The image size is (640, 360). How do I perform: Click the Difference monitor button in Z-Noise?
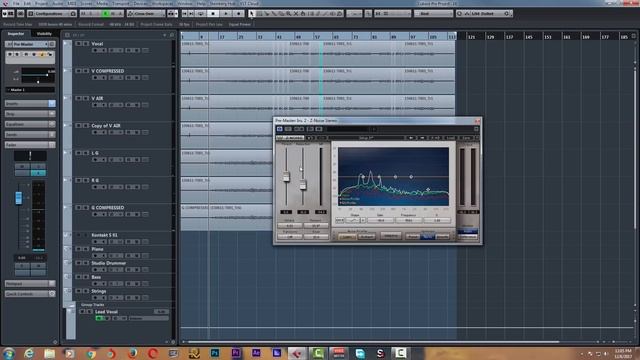(x=467, y=237)
